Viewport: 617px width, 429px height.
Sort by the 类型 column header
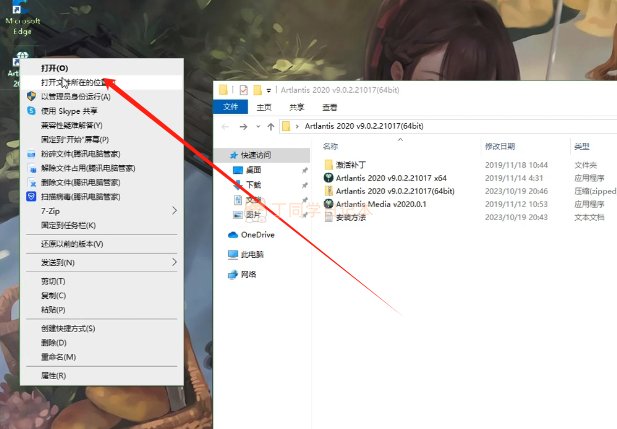582,146
